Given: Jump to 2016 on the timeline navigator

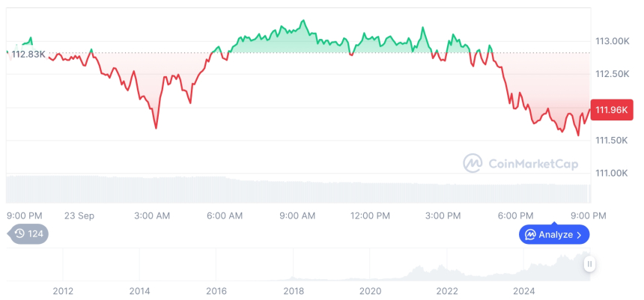Looking at the screenshot, I should [216, 290].
